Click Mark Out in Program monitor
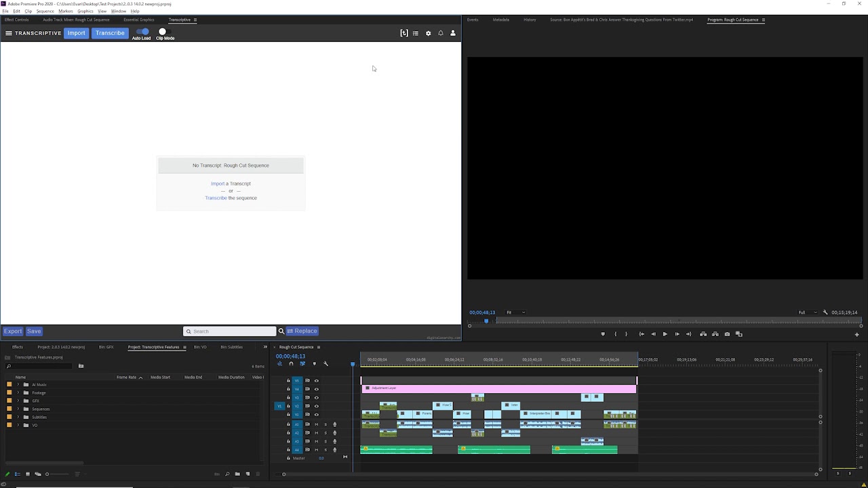Image resolution: width=868 pixels, height=488 pixels. tap(626, 334)
